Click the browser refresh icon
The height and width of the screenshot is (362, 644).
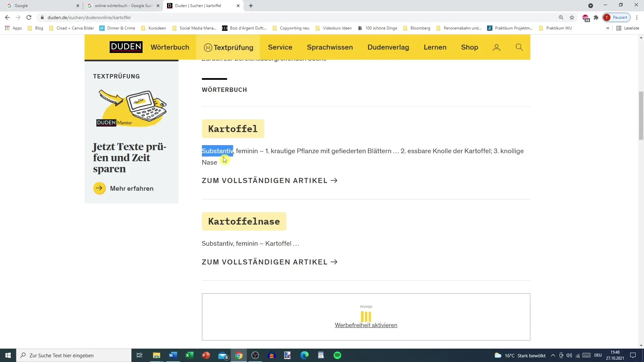[29, 17]
